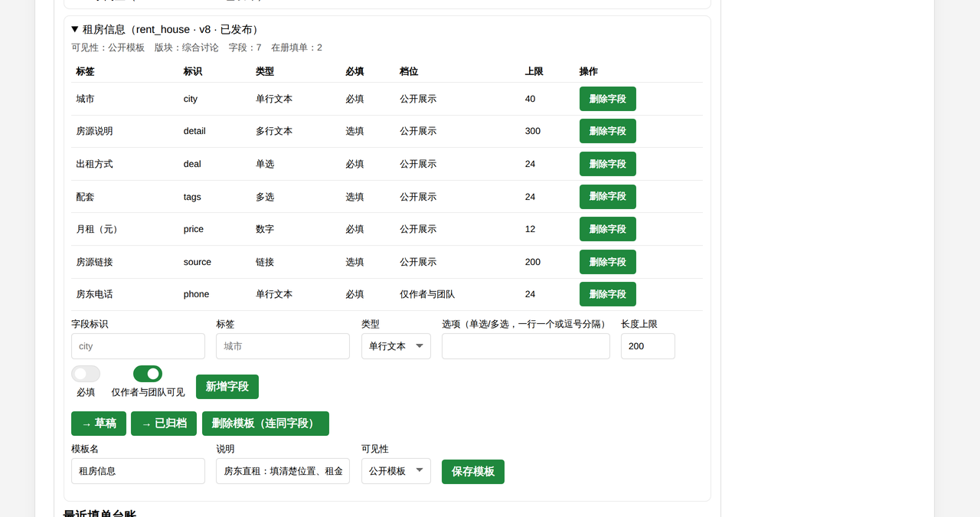This screenshot has height=517, width=980.
Task: Select the 标识 cell 'price'
Action: click(x=194, y=229)
